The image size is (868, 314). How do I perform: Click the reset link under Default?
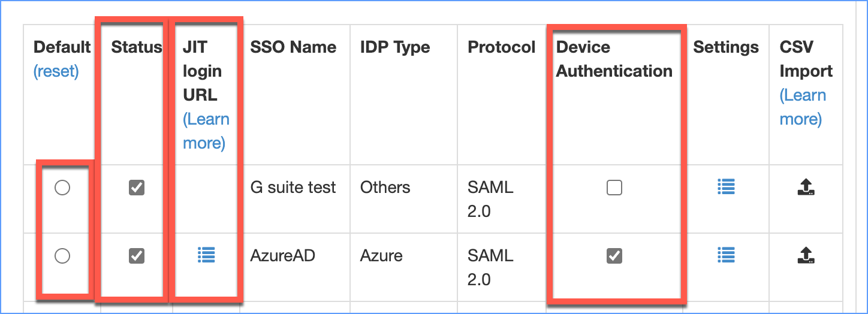[56, 71]
